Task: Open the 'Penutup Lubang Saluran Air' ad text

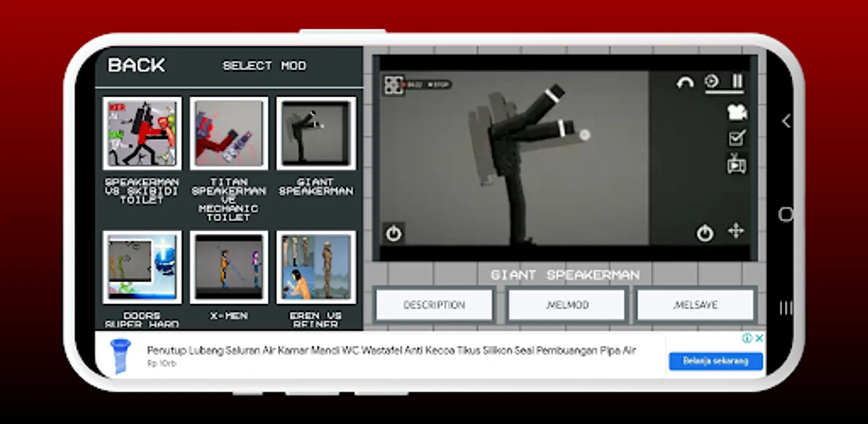Action: (391, 351)
